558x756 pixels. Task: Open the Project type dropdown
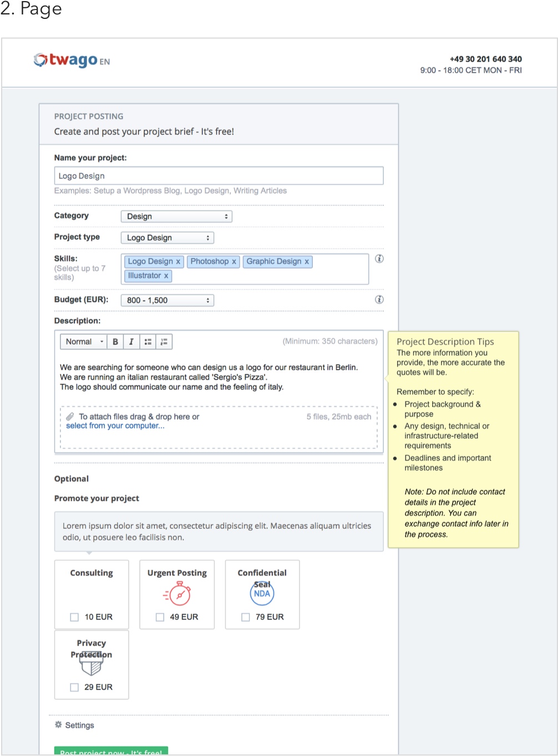pos(168,238)
